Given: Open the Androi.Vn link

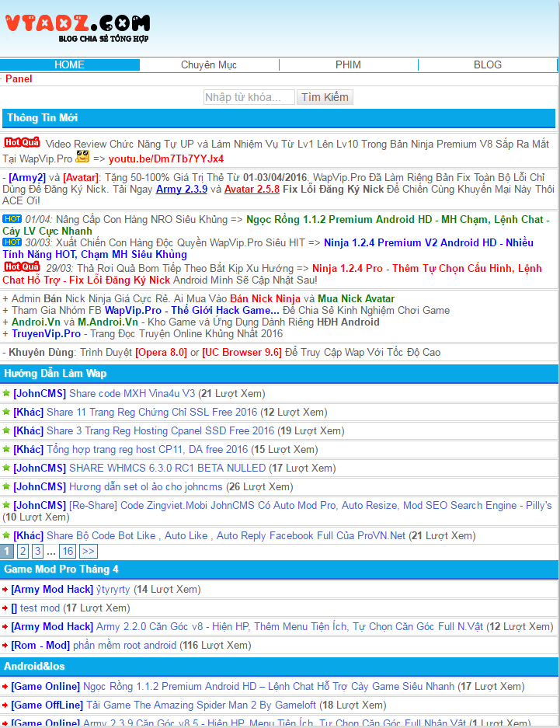Looking at the screenshot, I should tap(36, 322).
